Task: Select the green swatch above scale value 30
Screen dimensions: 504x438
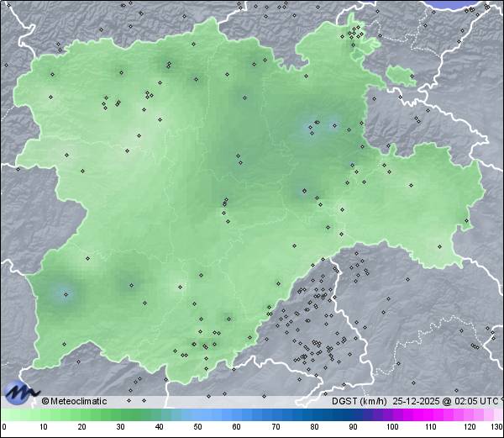Action: click(120, 414)
